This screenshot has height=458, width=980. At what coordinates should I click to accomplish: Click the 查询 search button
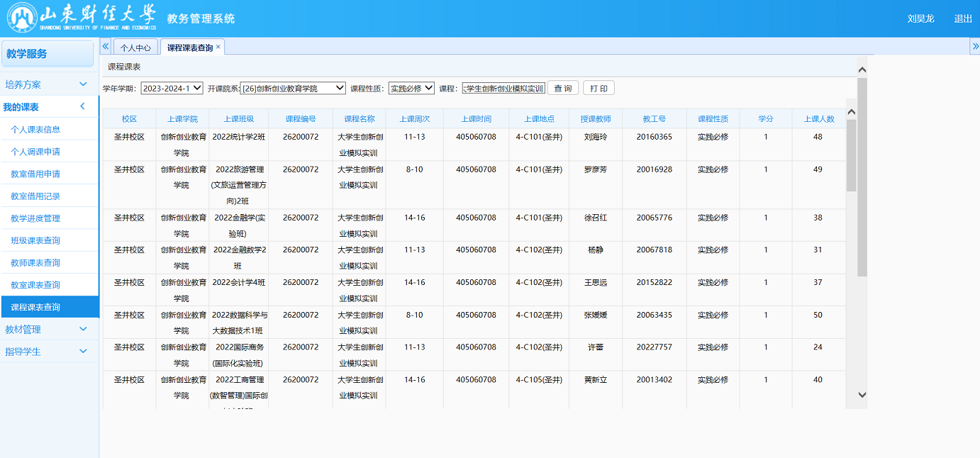coord(563,89)
